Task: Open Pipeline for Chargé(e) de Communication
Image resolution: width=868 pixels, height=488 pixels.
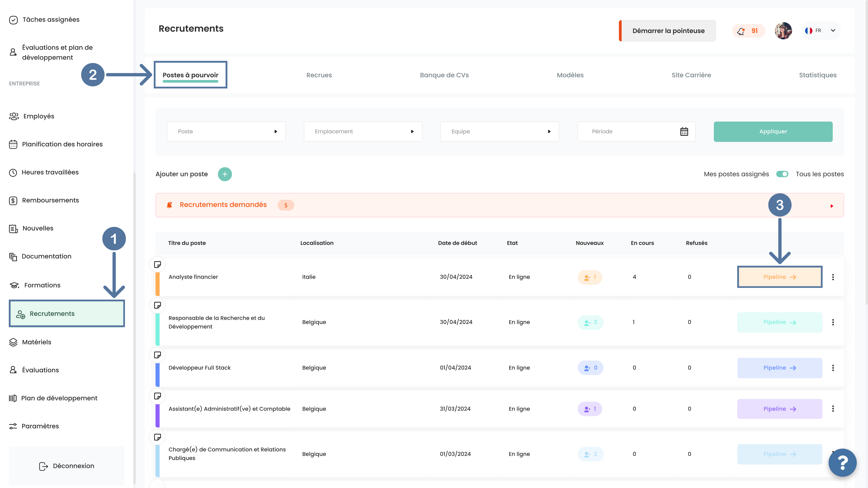Action: pyautogui.click(x=780, y=454)
